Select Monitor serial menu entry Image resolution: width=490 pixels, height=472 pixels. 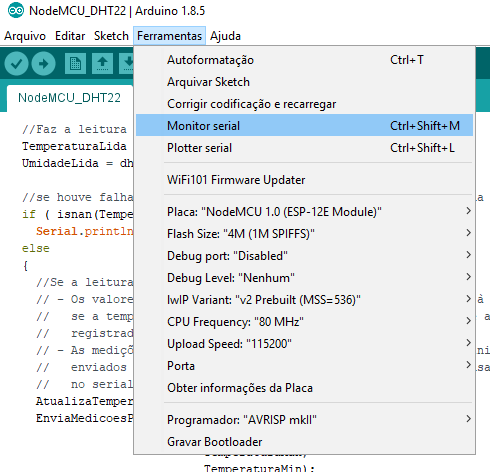[x=304, y=126]
